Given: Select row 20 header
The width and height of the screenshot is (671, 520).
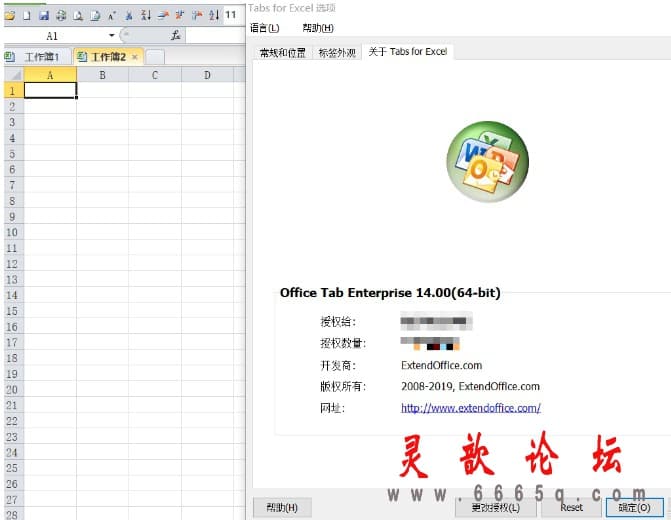Looking at the screenshot, I should point(12,389).
